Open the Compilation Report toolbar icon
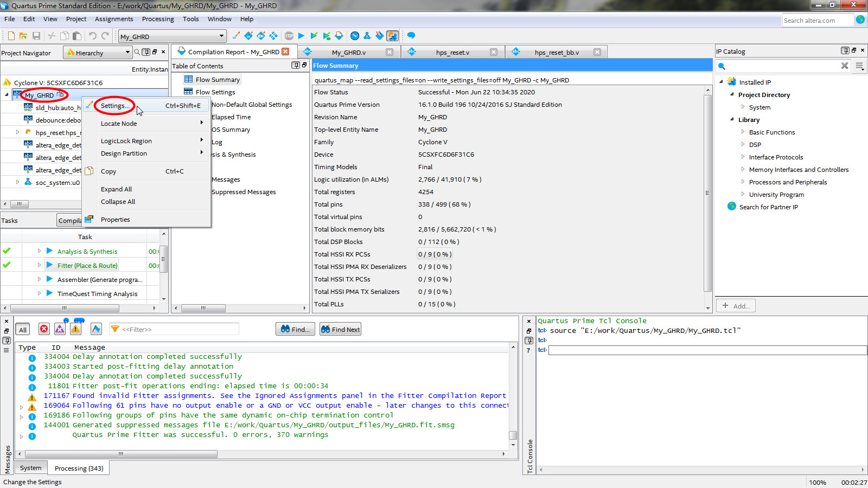Screen dimensions: 868x488 point(339,36)
